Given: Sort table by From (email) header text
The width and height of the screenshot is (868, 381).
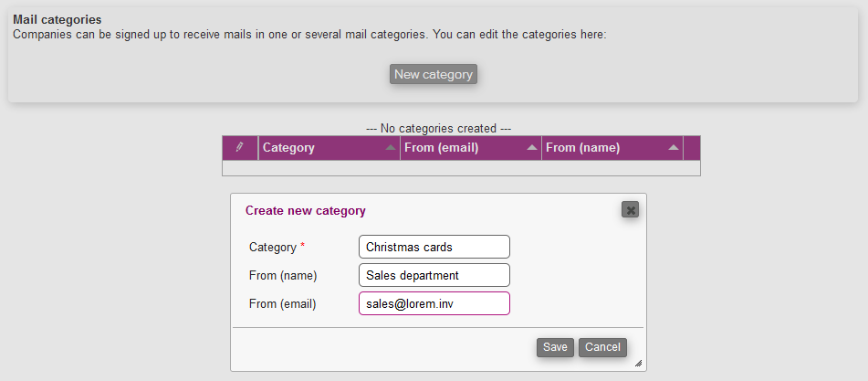Looking at the screenshot, I should 441,148.
